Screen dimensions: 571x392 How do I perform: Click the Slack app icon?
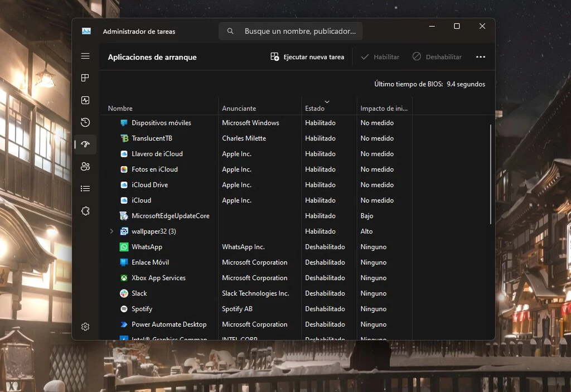124,293
